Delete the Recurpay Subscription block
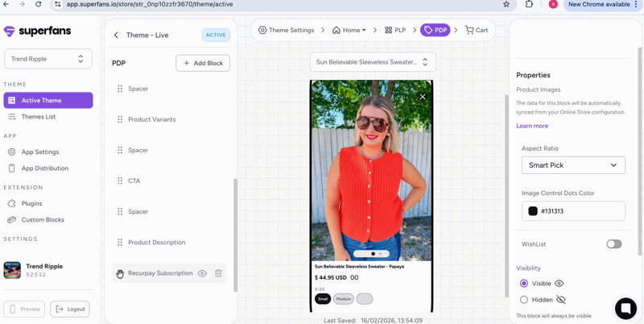Screen dimensions: 644x324 (218, 273)
